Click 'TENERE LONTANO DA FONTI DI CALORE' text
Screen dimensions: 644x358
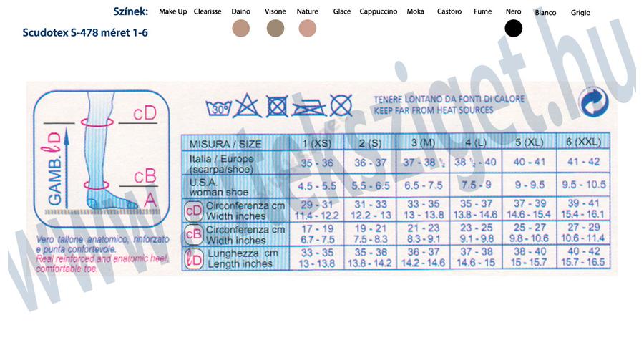tap(449, 99)
